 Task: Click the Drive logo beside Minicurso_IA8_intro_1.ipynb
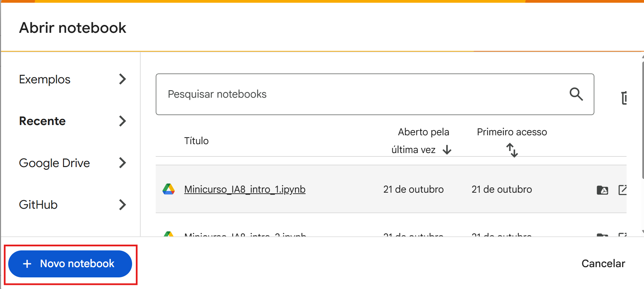click(x=168, y=189)
